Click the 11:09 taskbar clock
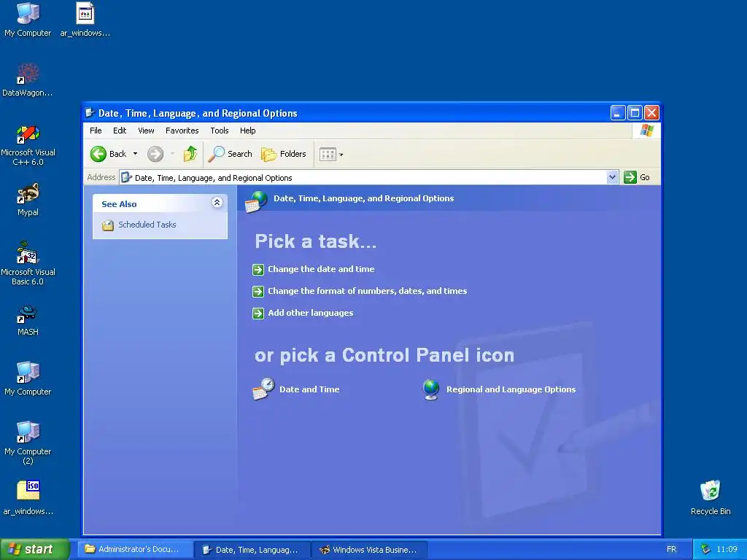The image size is (747, 560). coord(727,550)
